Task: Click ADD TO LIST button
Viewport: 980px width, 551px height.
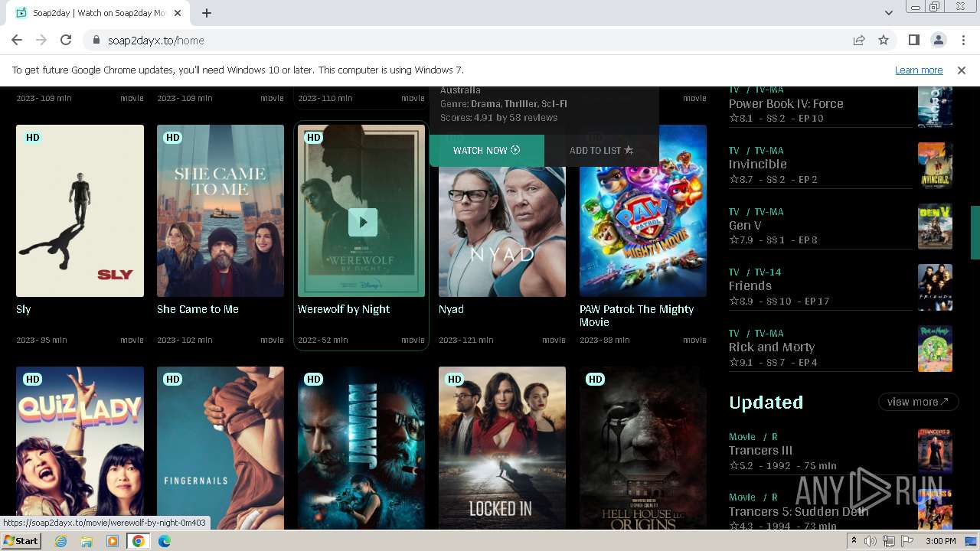Action: [x=601, y=151]
